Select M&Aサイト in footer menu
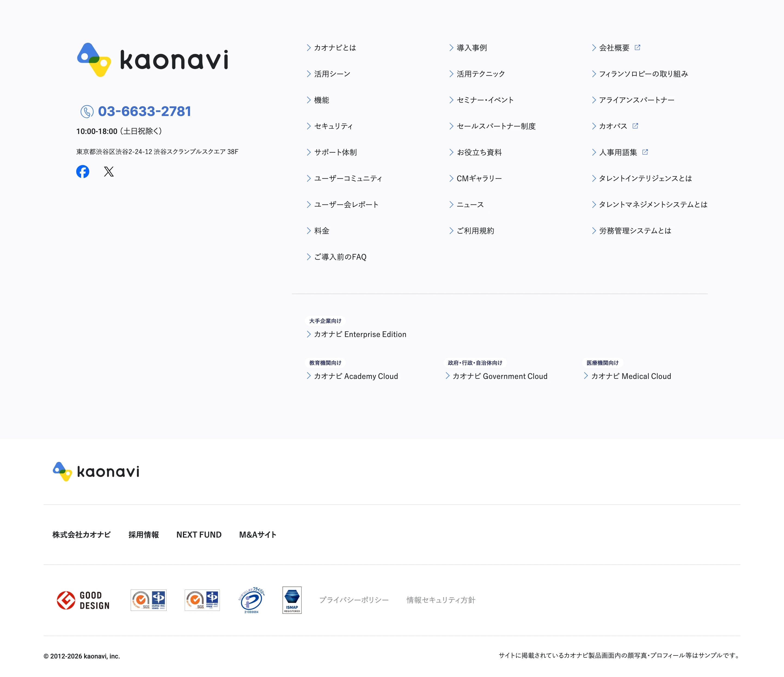Viewport: 784px width, 677px height. 258,535
